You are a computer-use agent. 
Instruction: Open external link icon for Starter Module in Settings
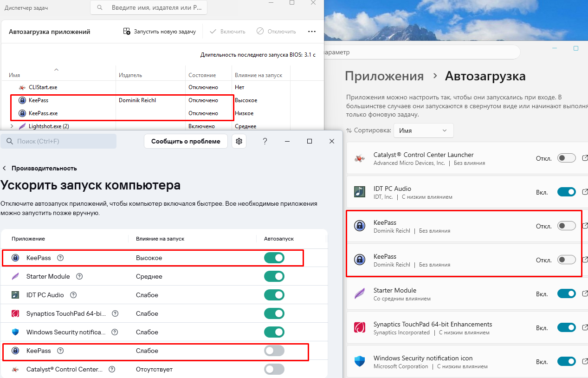pyautogui.click(x=585, y=293)
